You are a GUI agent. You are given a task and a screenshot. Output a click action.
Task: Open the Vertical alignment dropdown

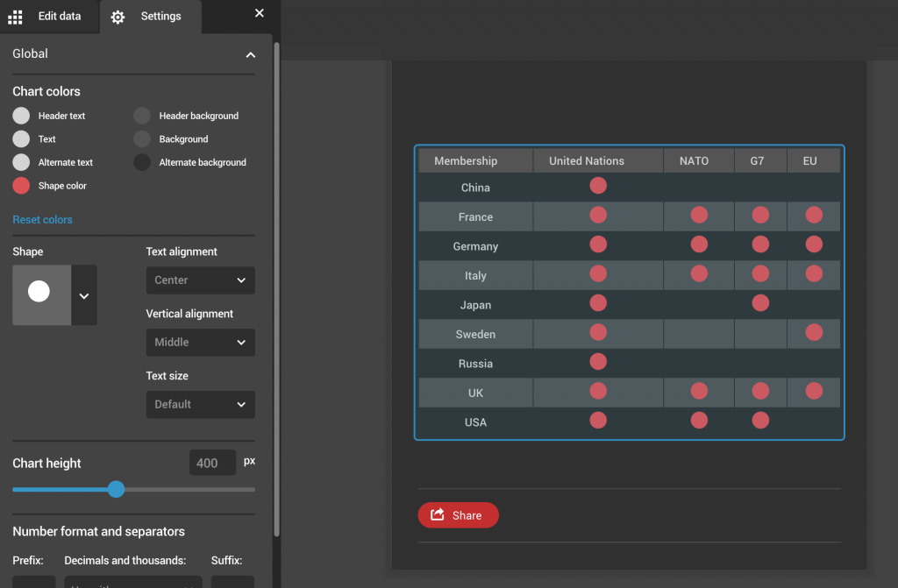[x=200, y=342]
